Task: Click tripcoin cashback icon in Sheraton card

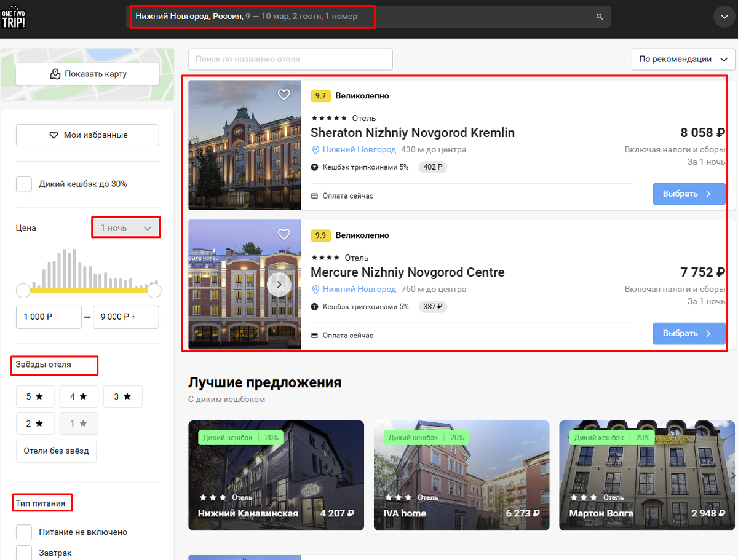Action: (x=315, y=167)
